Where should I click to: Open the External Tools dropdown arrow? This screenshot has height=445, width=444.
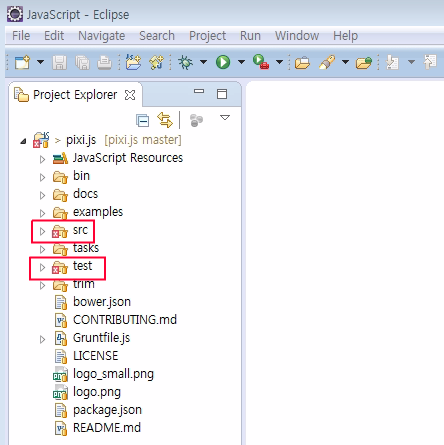[x=279, y=62]
